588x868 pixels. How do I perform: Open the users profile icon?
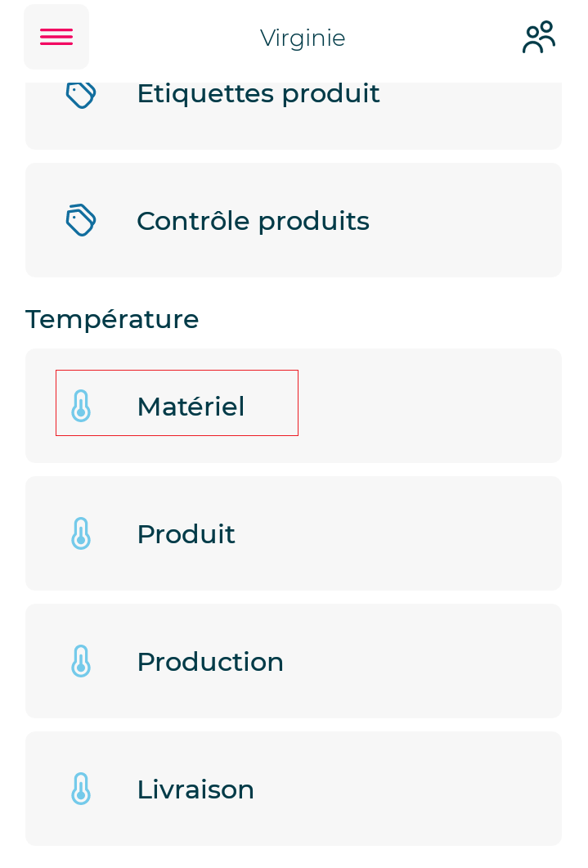point(539,38)
